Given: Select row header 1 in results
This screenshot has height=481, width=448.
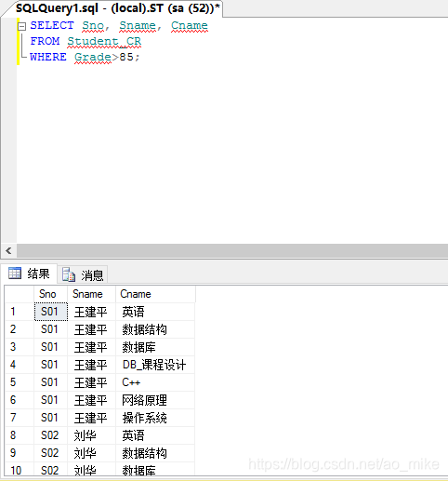Looking at the screenshot, I should (20, 312).
